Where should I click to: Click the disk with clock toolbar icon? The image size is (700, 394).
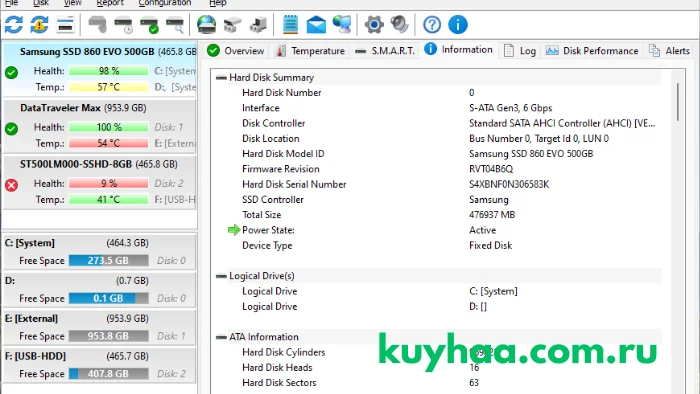click(123, 25)
